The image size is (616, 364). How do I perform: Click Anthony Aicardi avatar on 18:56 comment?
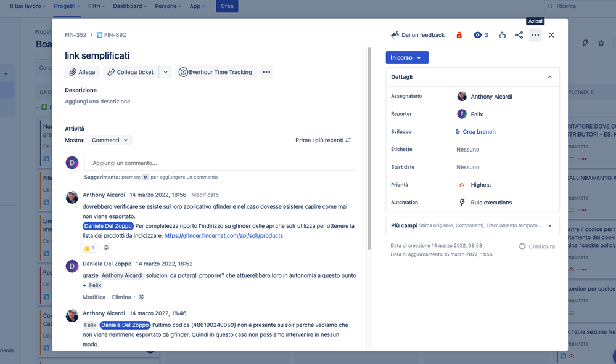pyautogui.click(x=72, y=197)
